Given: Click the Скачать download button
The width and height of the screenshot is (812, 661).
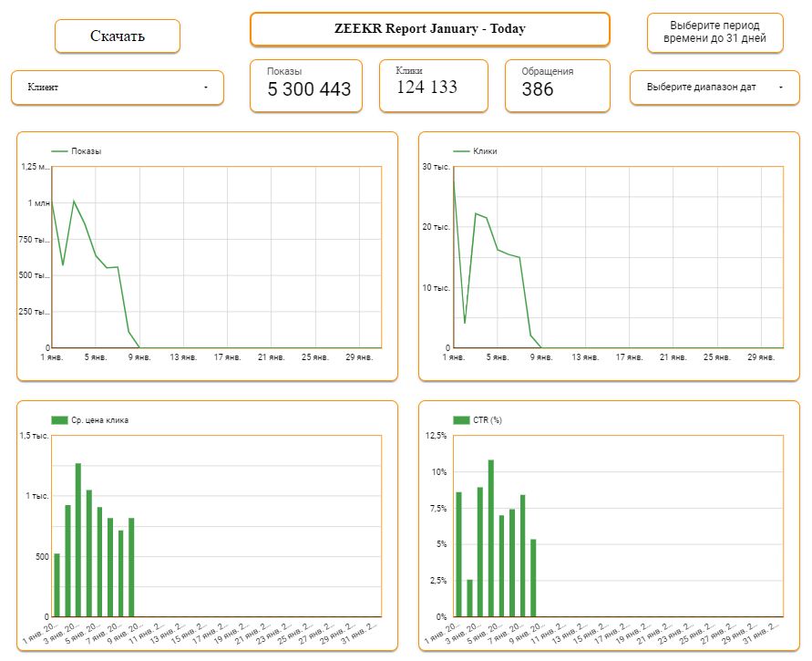Looking at the screenshot, I should pos(118,36).
